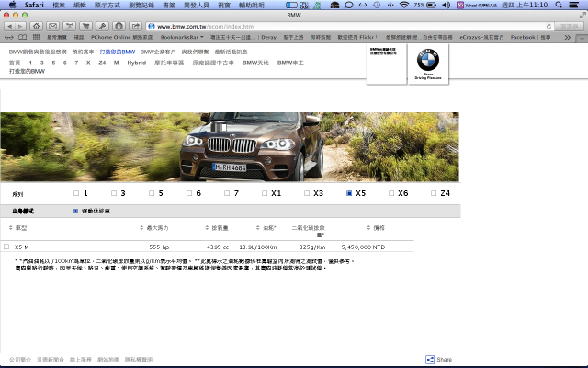588x368 pixels.
Task: Open the Z4 link in top navigation
Action: (102, 63)
